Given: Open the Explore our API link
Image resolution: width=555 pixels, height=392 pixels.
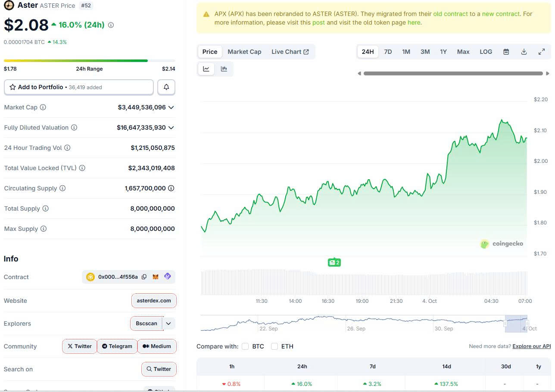Looking at the screenshot, I should click(x=531, y=346).
